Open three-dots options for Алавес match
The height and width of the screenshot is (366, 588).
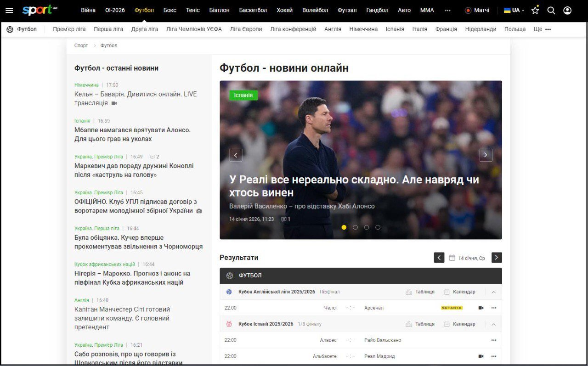coord(494,340)
